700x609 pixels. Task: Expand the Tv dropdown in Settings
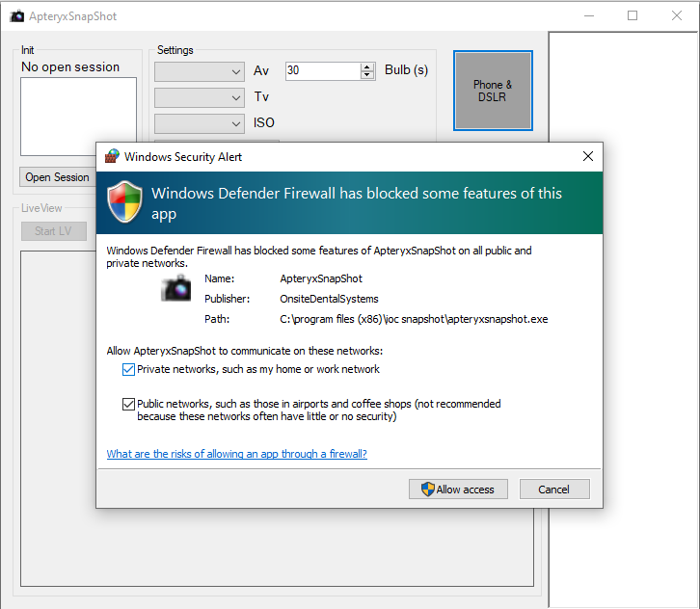(200, 97)
